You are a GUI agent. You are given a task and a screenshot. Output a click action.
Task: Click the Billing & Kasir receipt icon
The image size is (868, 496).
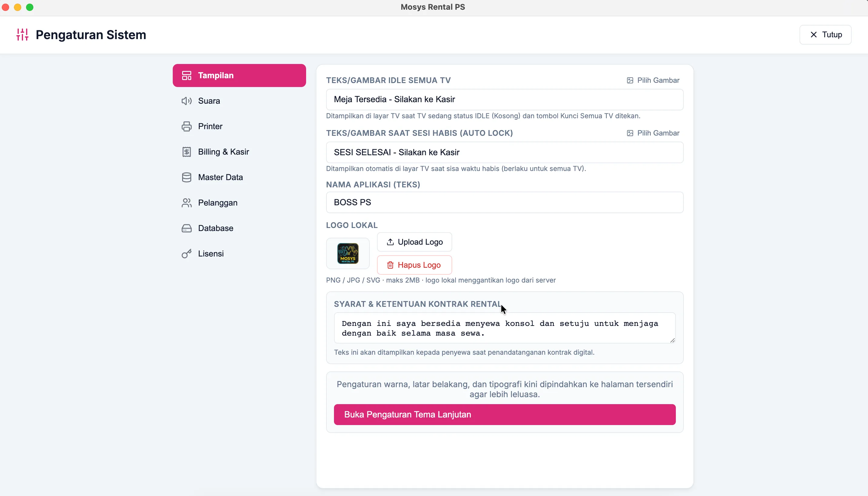[187, 152]
